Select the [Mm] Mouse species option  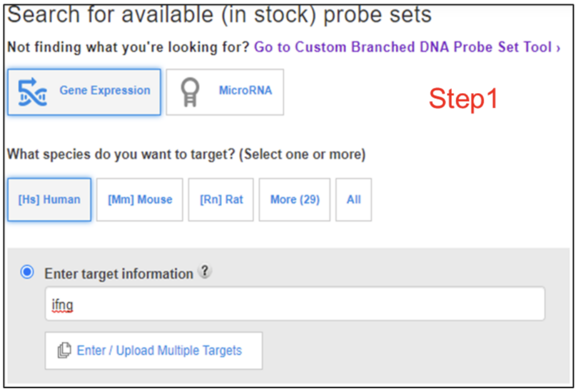click(x=140, y=200)
